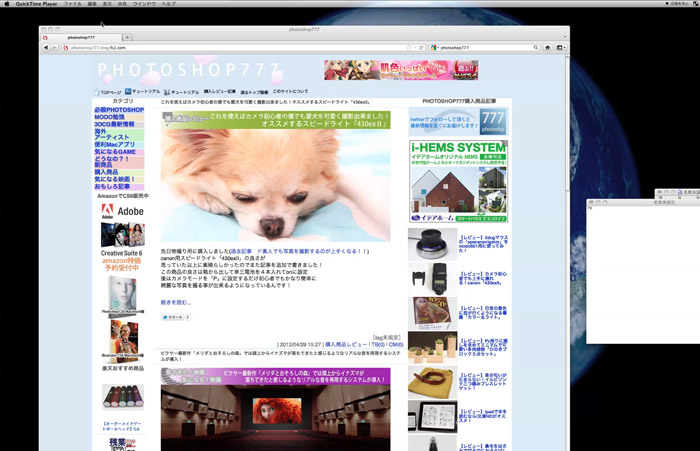The width and height of the screenshot is (700, 451).
Task: Click the Creative Suite 6 product boxes image
Action: (123, 235)
